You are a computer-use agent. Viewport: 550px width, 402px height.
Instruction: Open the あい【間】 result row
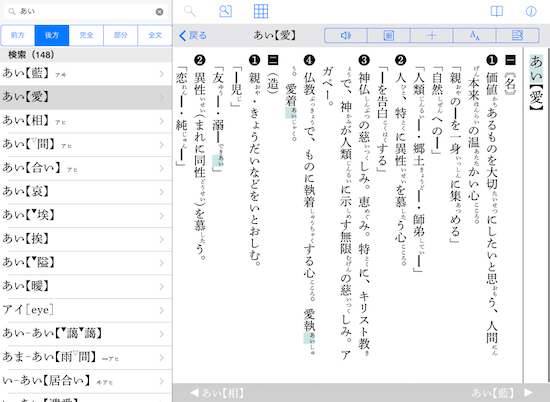pyautogui.click(x=86, y=145)
